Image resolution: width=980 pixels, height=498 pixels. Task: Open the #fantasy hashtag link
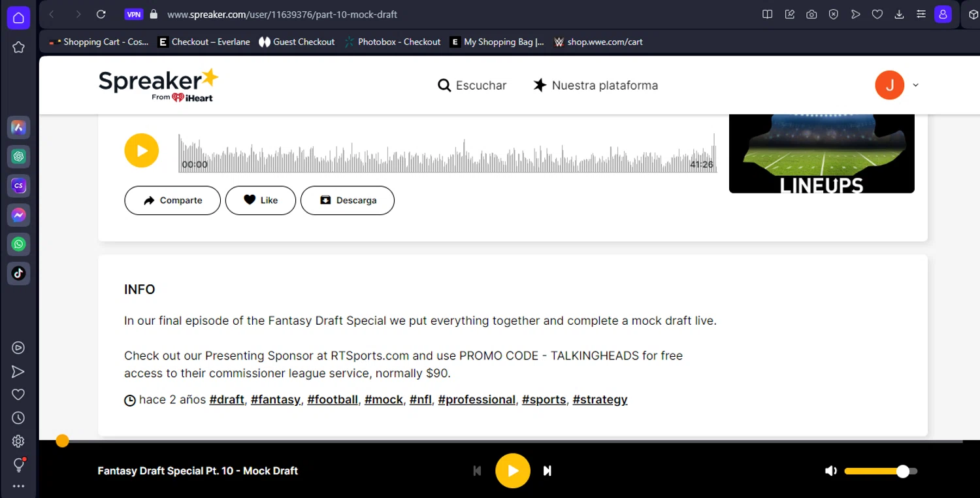coord(276,400)
